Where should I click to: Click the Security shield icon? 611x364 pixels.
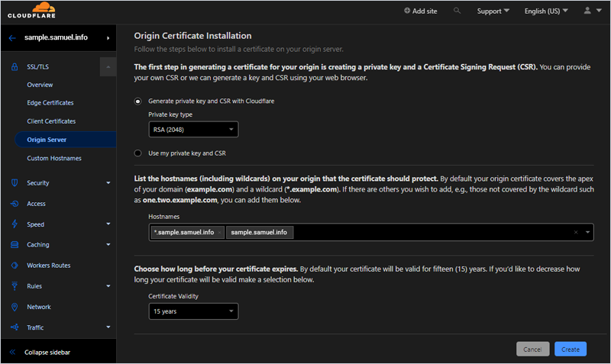pyautogui.click(x=15, y=182)
